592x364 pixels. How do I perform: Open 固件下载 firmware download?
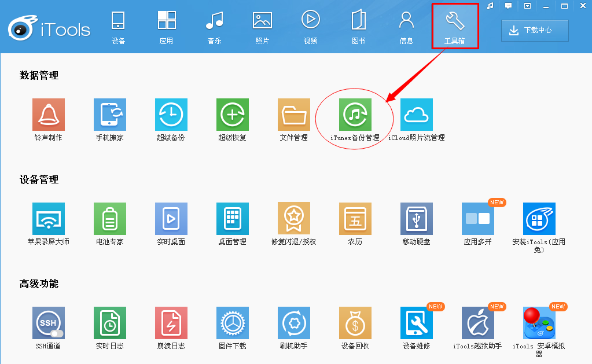pos(233,323)
